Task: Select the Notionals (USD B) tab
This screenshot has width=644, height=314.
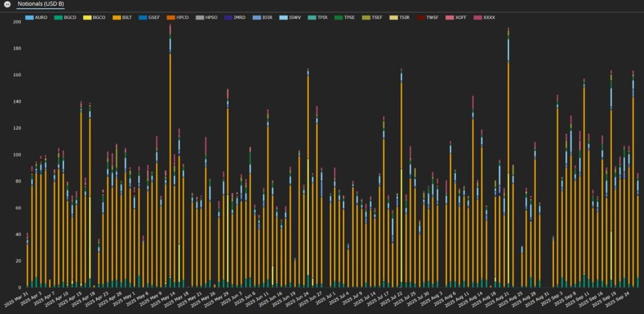Action: point(40,4)
